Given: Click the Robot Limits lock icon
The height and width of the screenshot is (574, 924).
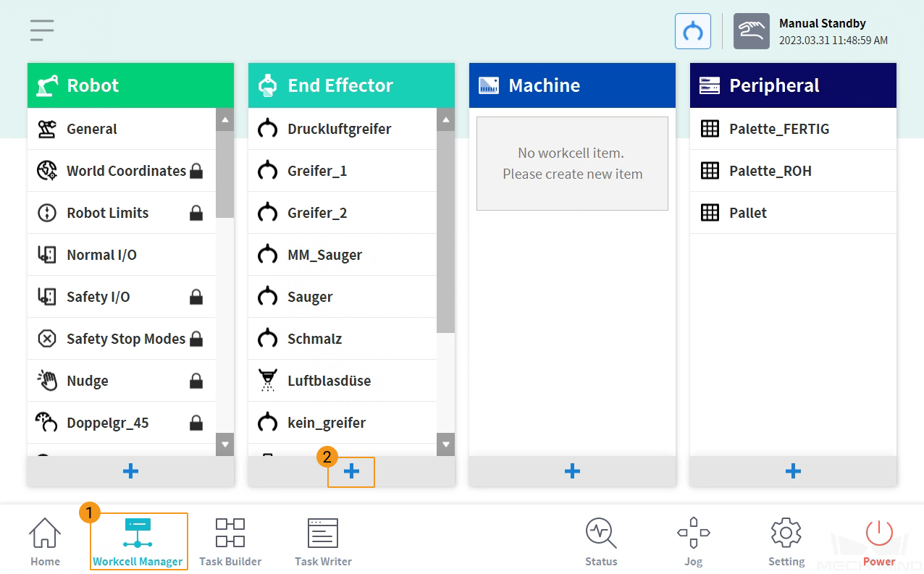Looking at the screenshot, I should point(196,213).
